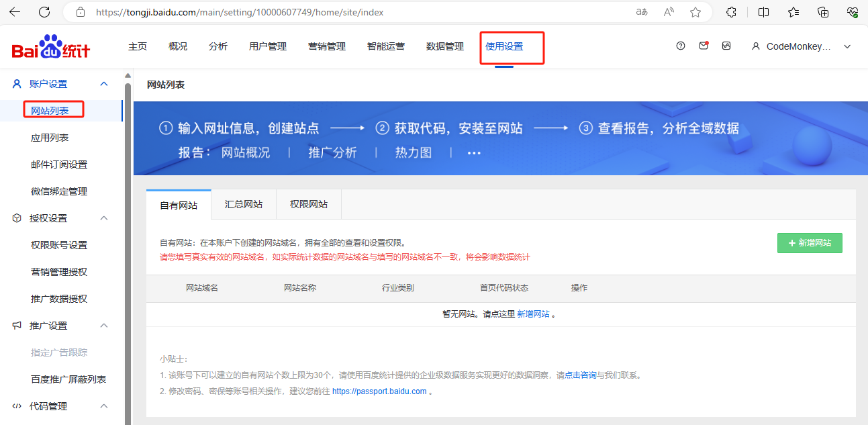Viewport: 868px width, 425px height.
Task: Open browser collections icon
Action: pyautogui.click(x=823, y=12)
